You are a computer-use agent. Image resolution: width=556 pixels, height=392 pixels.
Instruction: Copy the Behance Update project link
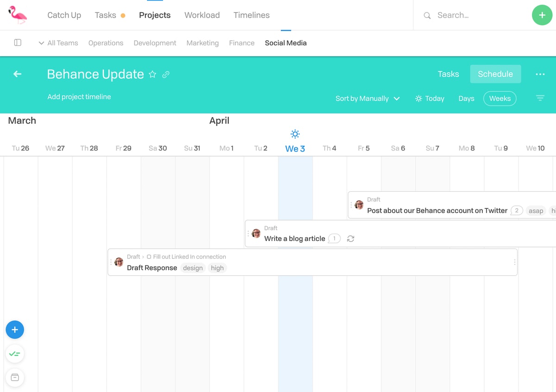pos(166,74)
